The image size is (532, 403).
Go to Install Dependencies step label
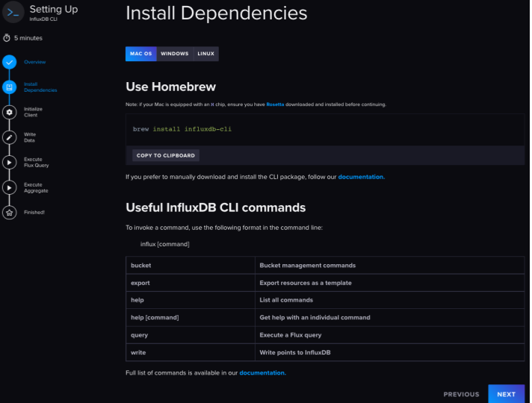tap(40, 87)
